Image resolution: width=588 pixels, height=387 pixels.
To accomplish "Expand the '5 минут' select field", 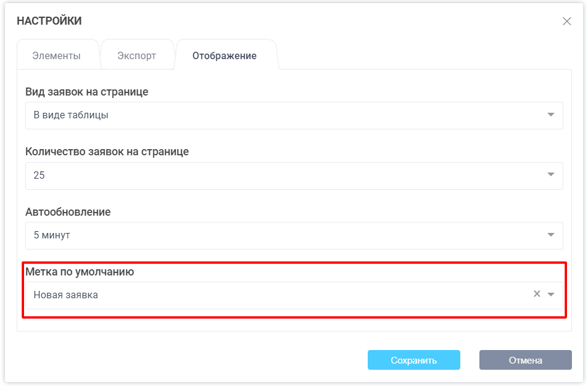I will click(284, 235).
